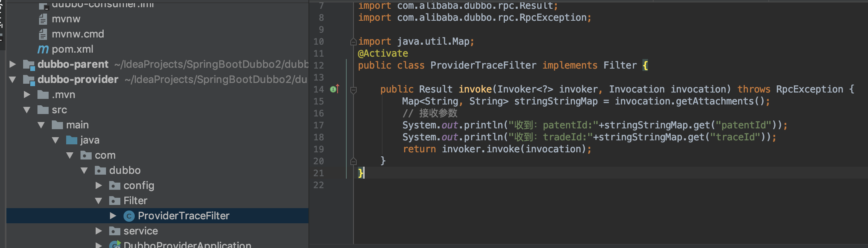Collapse the main folder

click(x=41, y=125)
